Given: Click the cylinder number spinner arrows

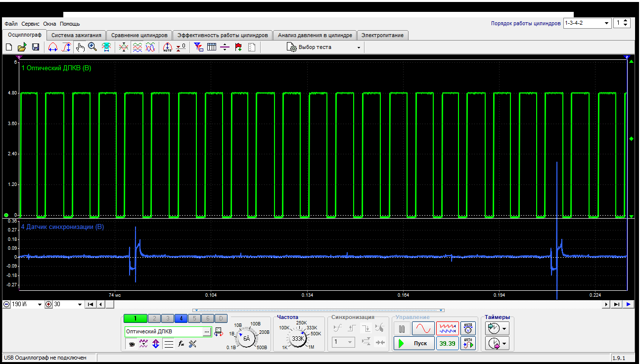Looking at the screenshot, I should 626,23.
